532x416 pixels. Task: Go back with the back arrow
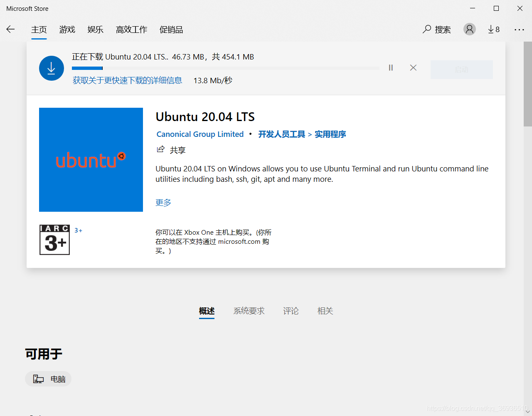[10, 29]
